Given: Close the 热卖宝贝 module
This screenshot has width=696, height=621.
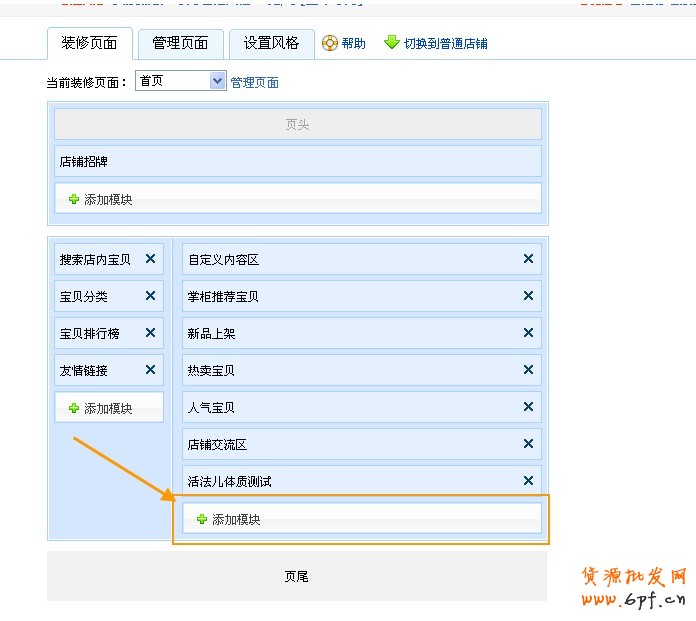Looking at the screenshot, I should (x=528, y=370).
